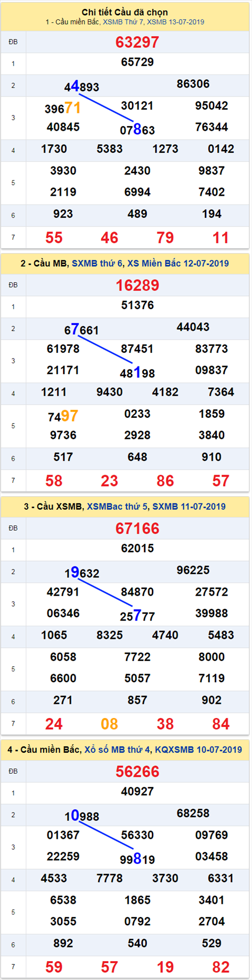Screen dimensions: 252x980
Task: Select red two-digit number 11
Action: pos(221,238)
